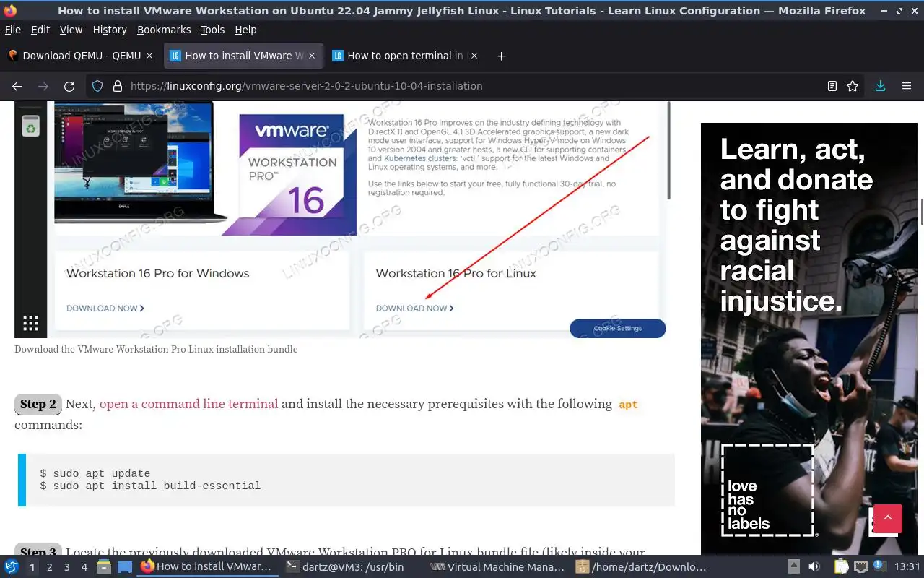This screenshot has width=924, height=578.
Task: Open the Firefox hamburger application menu
Action: tap(907, 86)
